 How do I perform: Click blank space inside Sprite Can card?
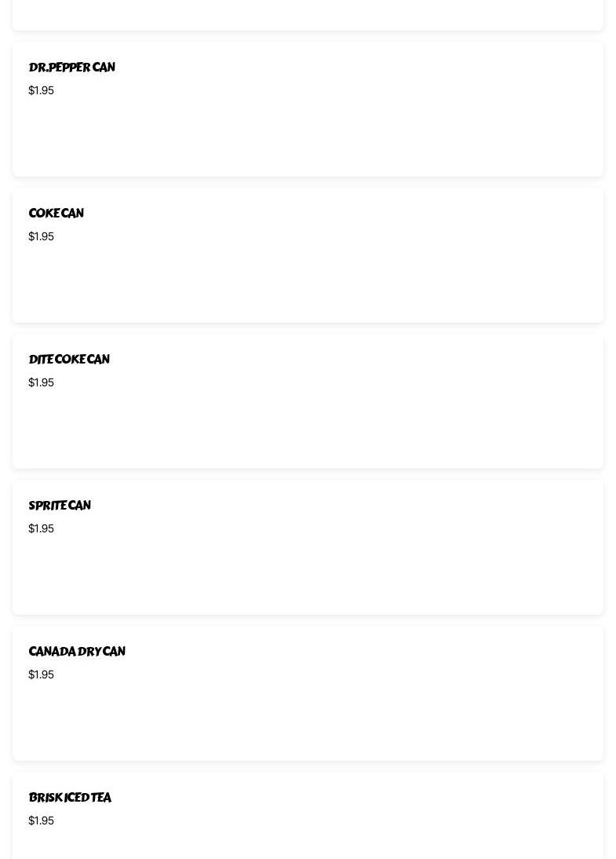pos(314,569)
